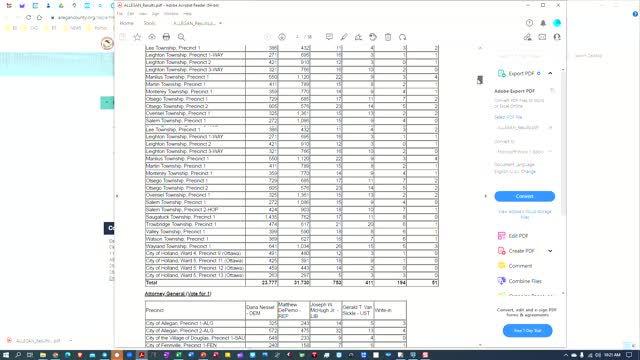Click the Dana Nessel - DEM column header

click(261, 310)
